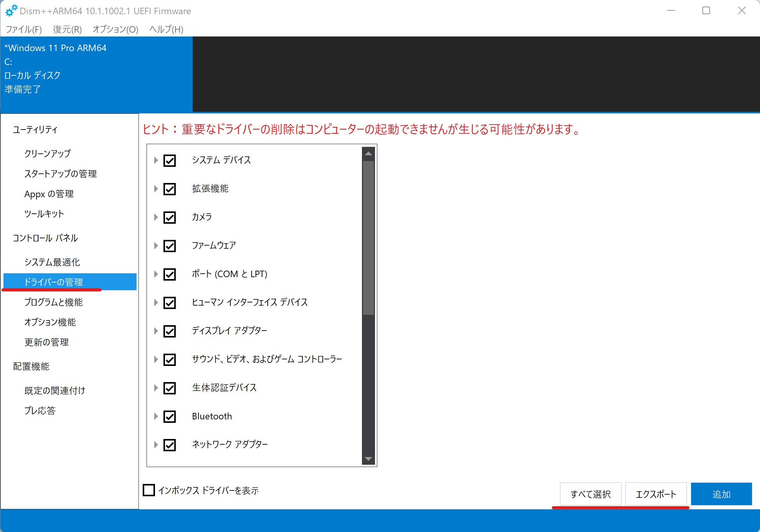Expand the Bluetooth tree node

(156, 416)
